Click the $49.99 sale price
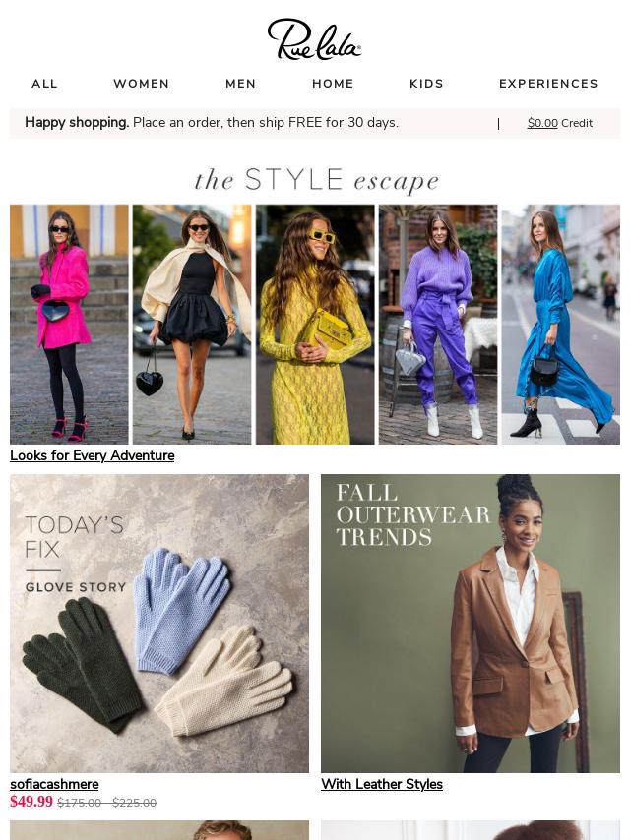Image resolution: width=630 pixels, height=840 pixels. (x=31, y=802)
